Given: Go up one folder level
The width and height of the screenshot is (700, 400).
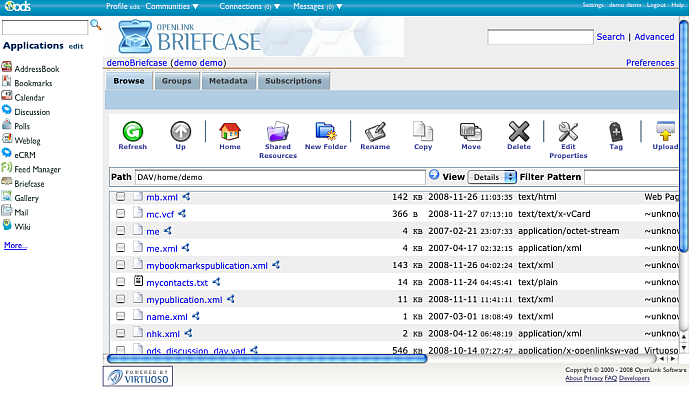Looking at the screenshot, I should [180, 131].
